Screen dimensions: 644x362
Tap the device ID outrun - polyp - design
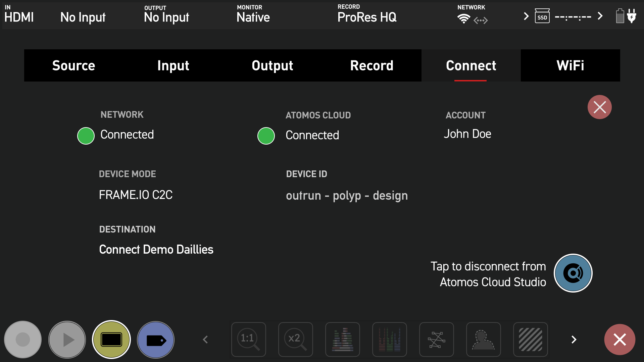347,196
